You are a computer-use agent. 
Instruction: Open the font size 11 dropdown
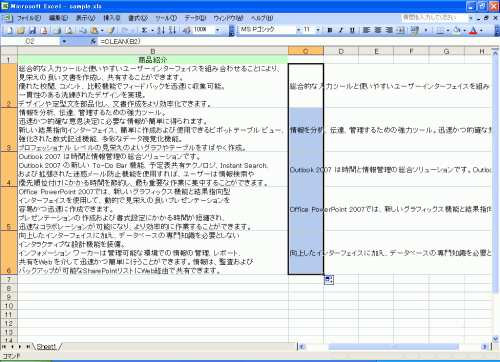(x=318, y=30)
